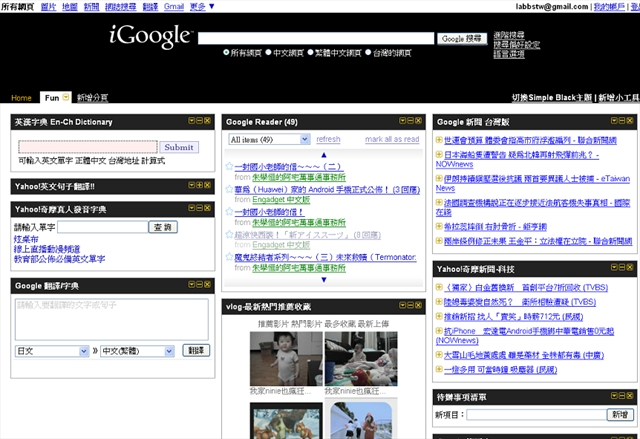
Task: Star the Huawei Android reader item
Action: [x=229, y=189]
